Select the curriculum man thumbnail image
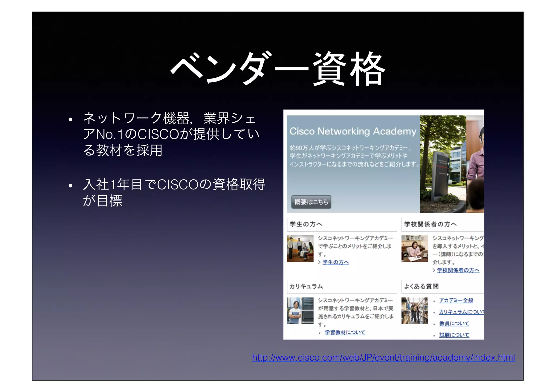The image size is (555, 392). [x=300, y=311]
